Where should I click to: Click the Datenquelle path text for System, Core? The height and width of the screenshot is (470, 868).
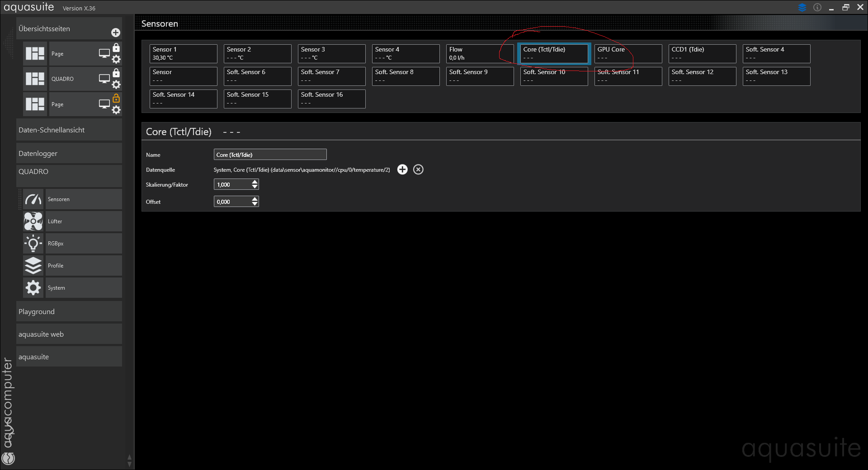(x=302, y=170)
